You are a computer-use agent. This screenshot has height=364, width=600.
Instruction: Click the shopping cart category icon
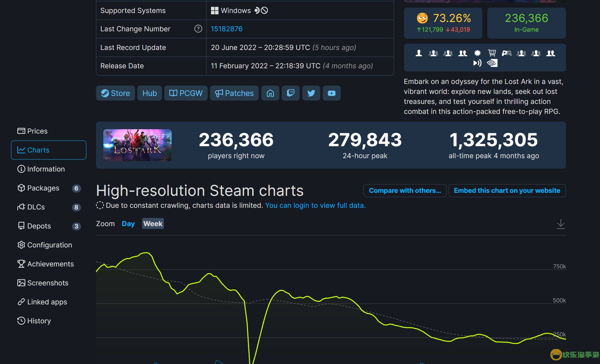[x=492, y=53]
